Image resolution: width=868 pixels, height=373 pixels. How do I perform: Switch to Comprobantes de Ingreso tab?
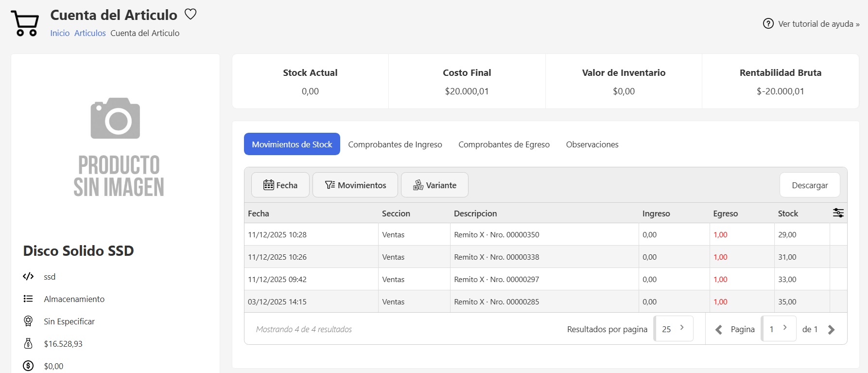pos(395,144)
